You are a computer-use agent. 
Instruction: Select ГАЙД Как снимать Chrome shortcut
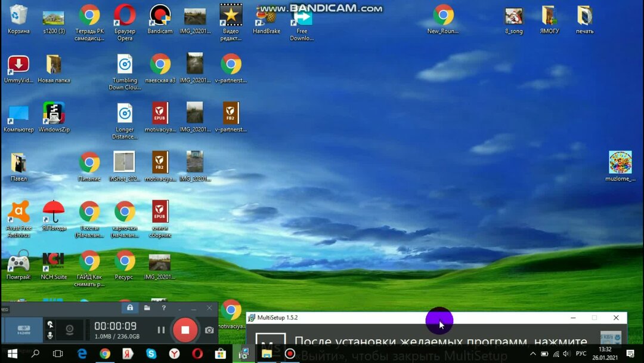89,269
